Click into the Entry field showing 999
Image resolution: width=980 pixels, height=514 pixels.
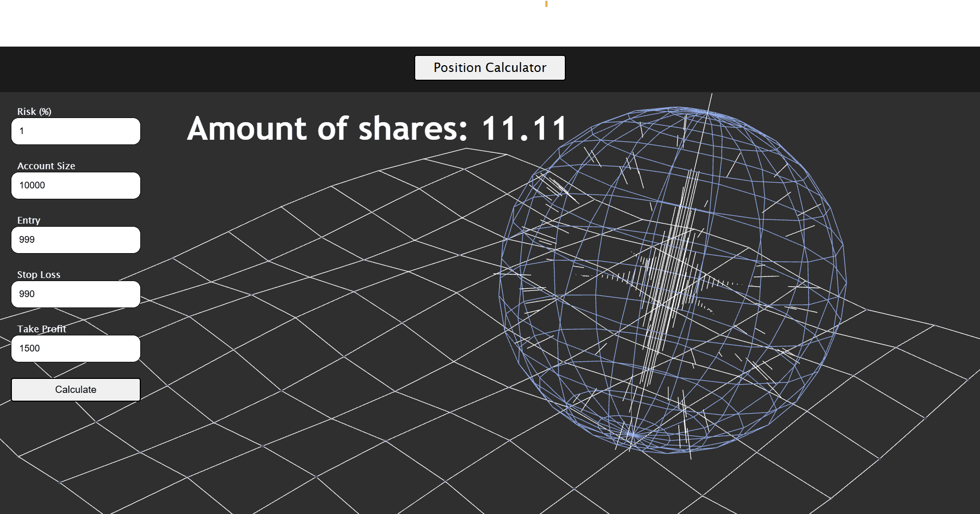pos(76,240)
